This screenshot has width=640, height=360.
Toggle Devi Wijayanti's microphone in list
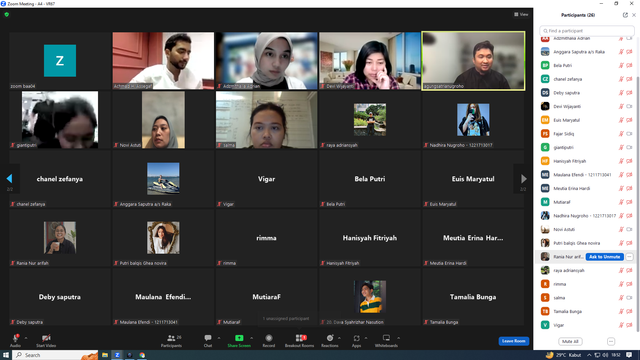621,106
